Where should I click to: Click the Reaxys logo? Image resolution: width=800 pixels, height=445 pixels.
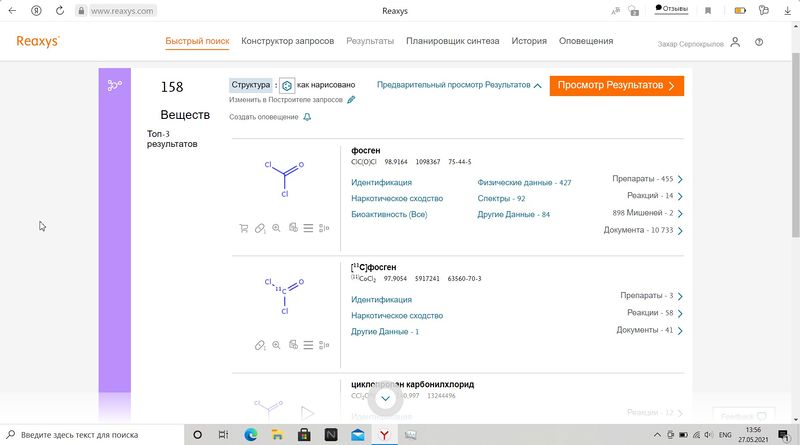coord(38,41)
